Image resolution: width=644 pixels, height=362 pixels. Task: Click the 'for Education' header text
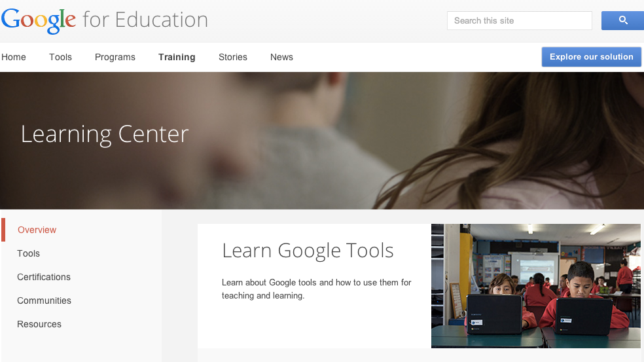145,20
